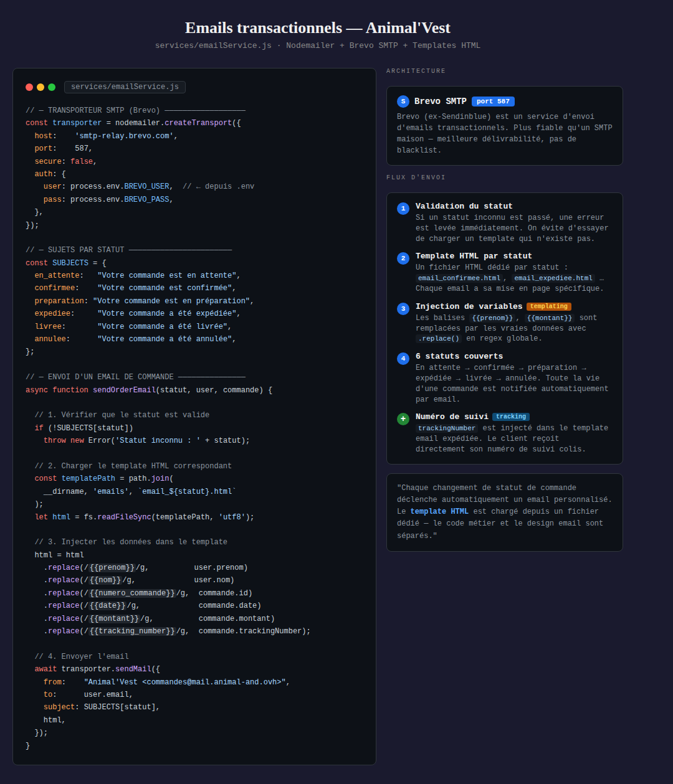The height and width of the screenshot is (784, 673).
Task: Click the blue Brevo SMTP "S" icon
Action: [403, 102]
